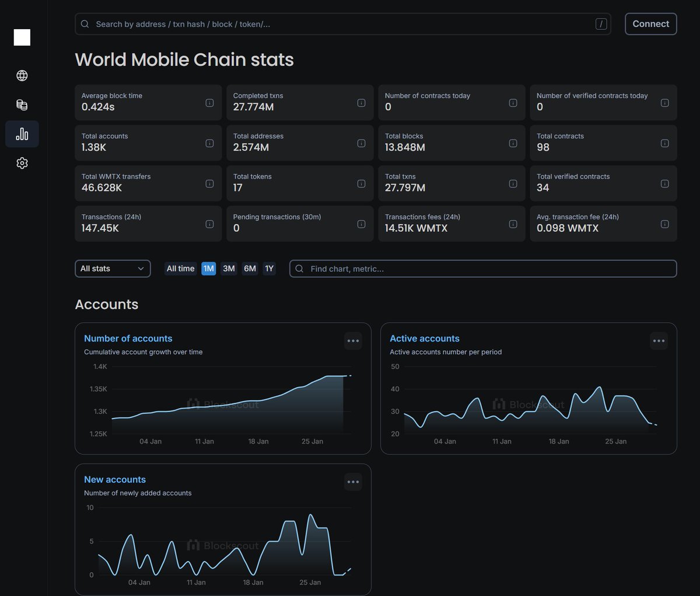
Task: Click the search magnifier in the top bar
Action: [85, 24]
